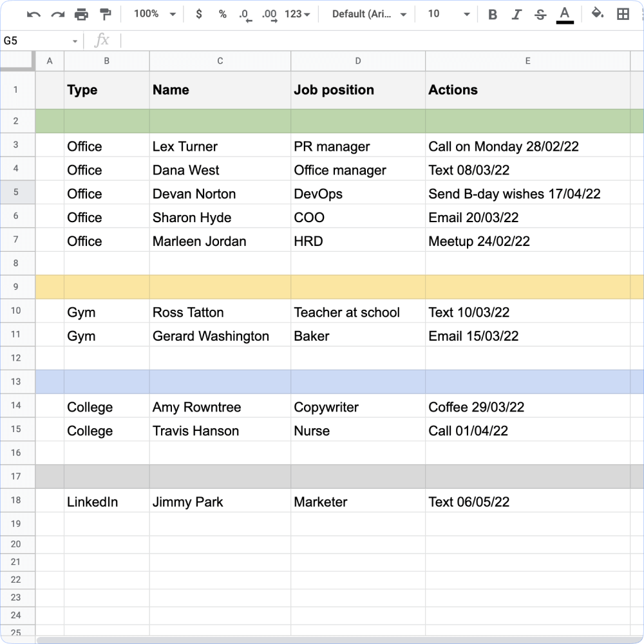The image size is (644, 644).
Task: Select row 13 header
Action: pyautogui.click(x=17, y=382)
